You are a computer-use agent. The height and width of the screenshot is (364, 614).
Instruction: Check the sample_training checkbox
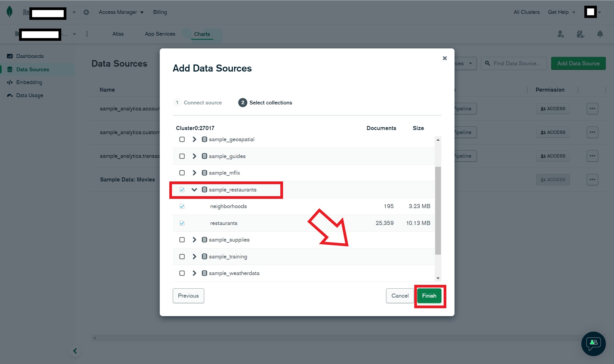[x=182, y=257]
